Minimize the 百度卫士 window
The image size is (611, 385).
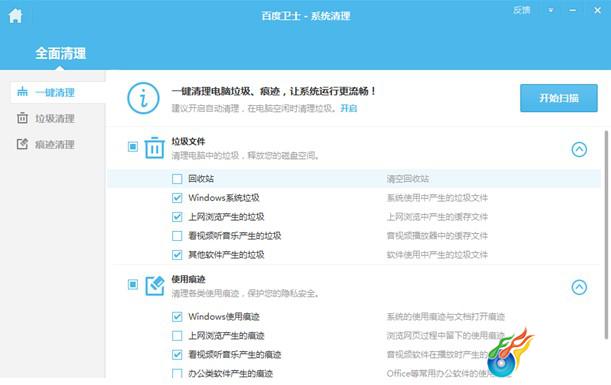pyautogui.click(x=572, y=11)
